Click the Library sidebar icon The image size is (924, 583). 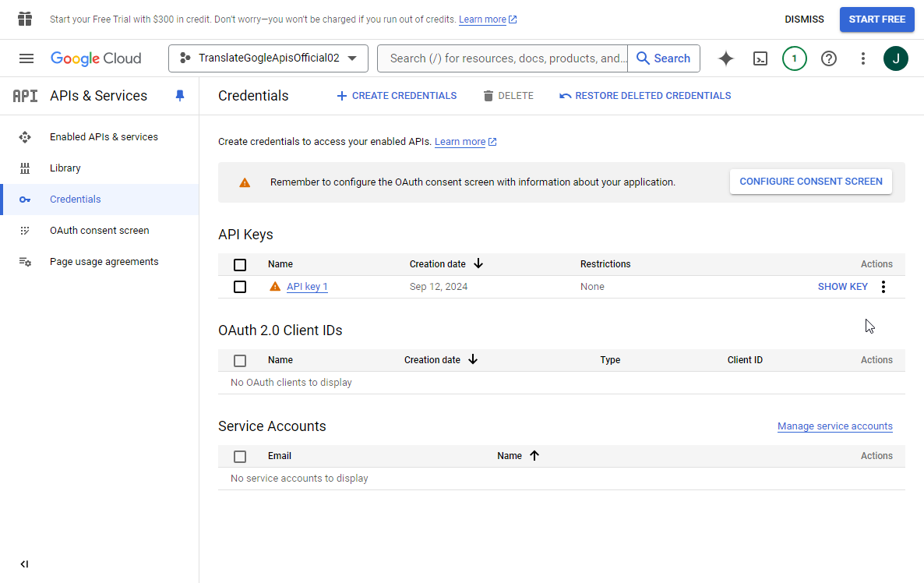click(25, 168)
